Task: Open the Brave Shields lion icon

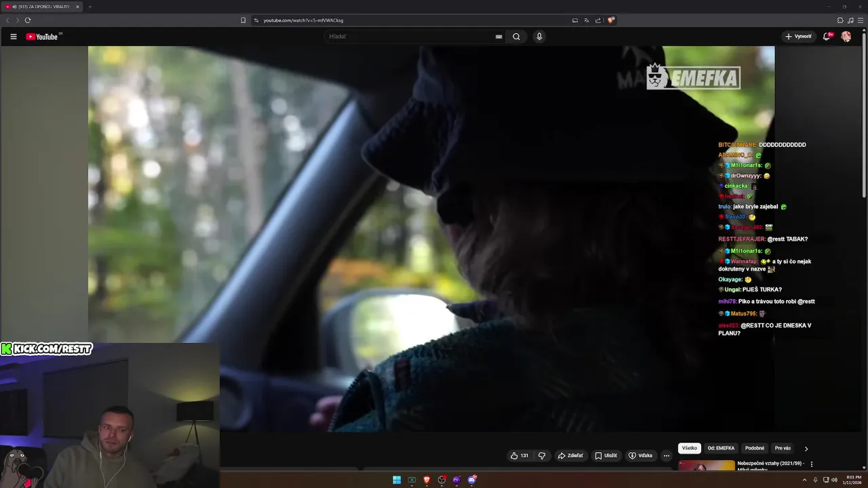Action: (610, 20)
